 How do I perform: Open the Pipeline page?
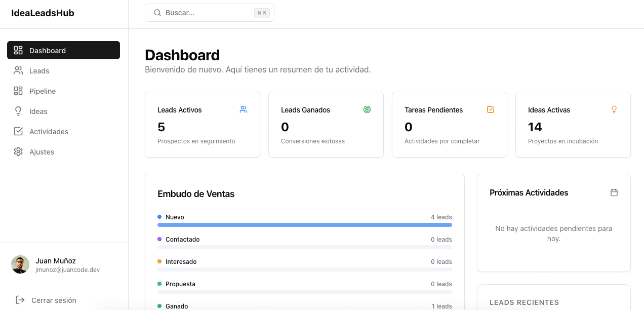tap(63, 91)
